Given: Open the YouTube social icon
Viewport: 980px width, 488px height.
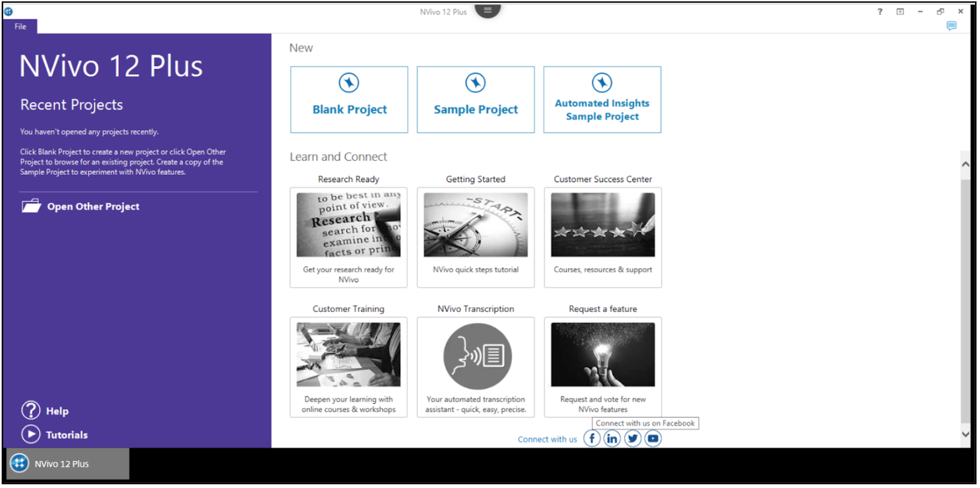Looking at the screenshot, I should [x=653, y=438].
